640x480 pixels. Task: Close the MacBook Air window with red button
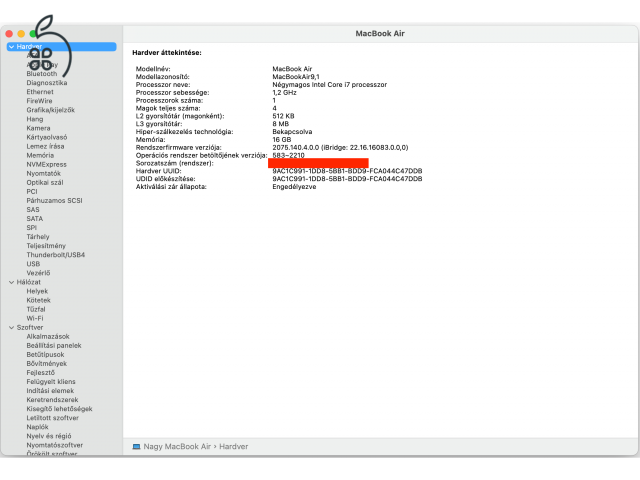(x=9, y=34)
